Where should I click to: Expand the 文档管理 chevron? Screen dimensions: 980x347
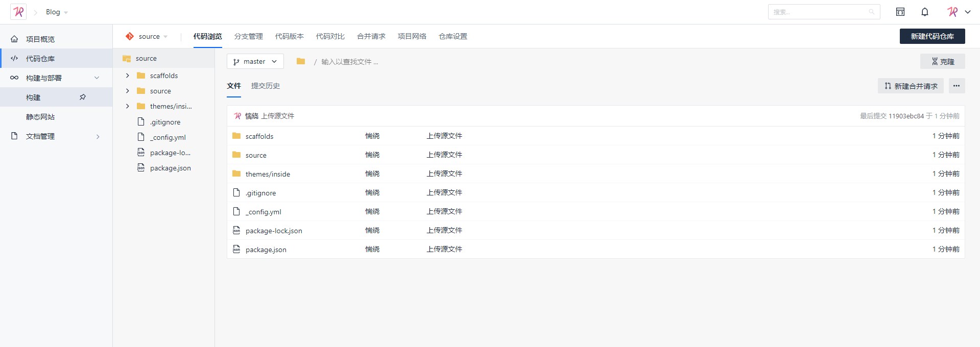click(x=98, y=137)
